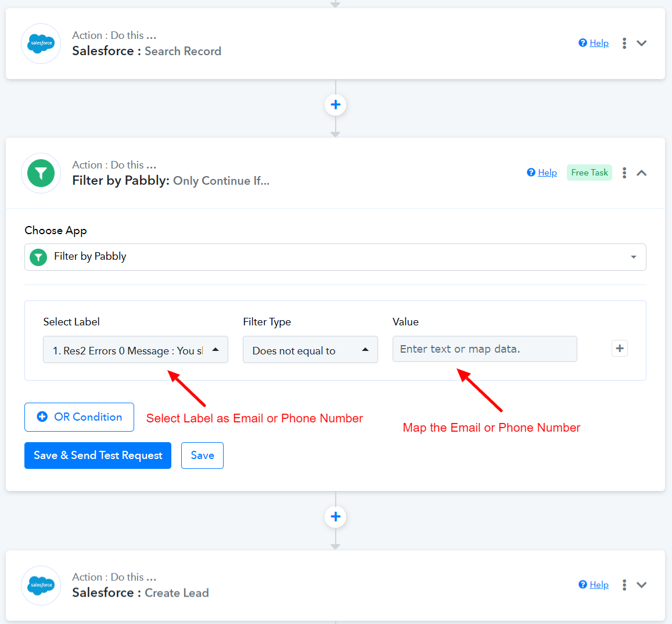The height and width of the screenshot is (624, 672).
Task: Click the 'Salesforce : Search Record' title
Action: click(146, 51)
